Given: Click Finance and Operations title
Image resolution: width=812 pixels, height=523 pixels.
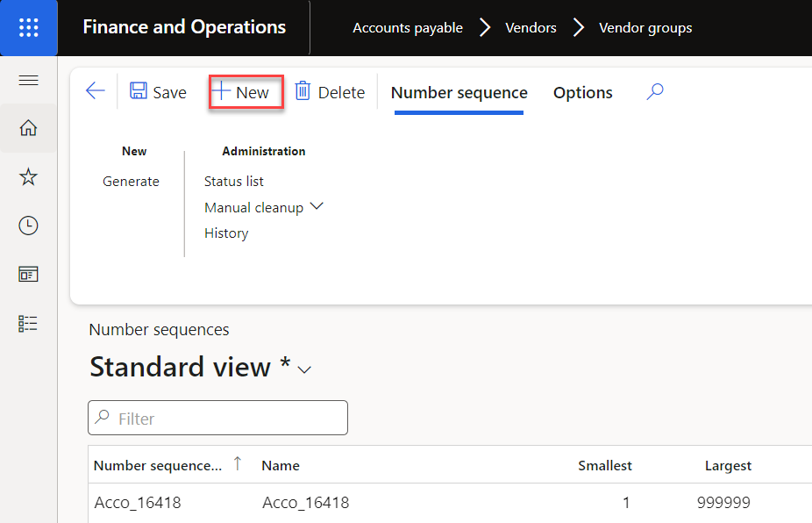Looking at the screenshot, I should [x=184, y=27].
